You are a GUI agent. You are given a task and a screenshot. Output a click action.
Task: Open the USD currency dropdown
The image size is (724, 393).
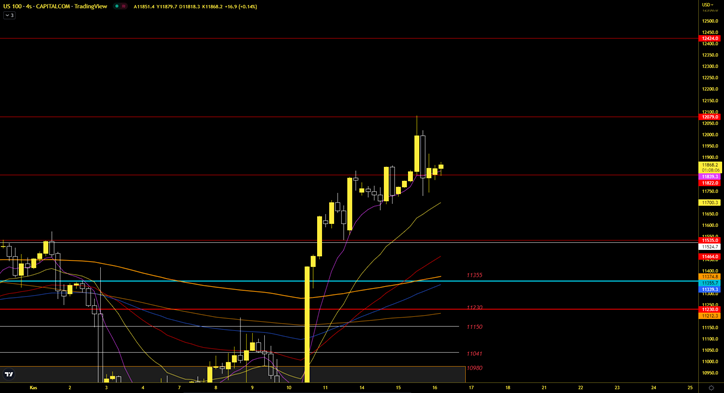pos(707,5)
